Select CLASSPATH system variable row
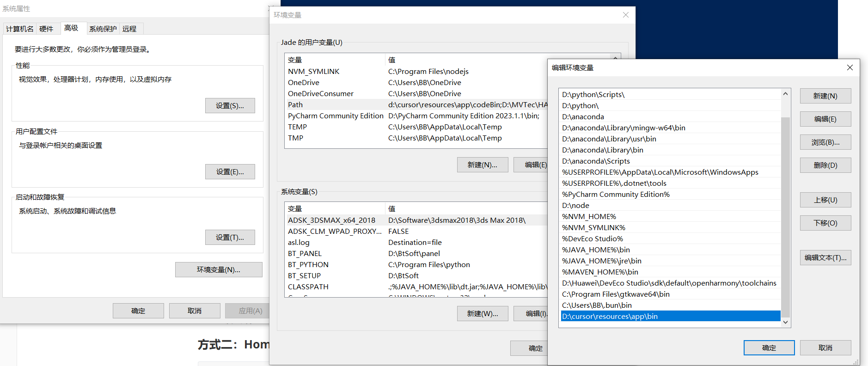This screenshot has width=868, height=366. pos(308,287)
